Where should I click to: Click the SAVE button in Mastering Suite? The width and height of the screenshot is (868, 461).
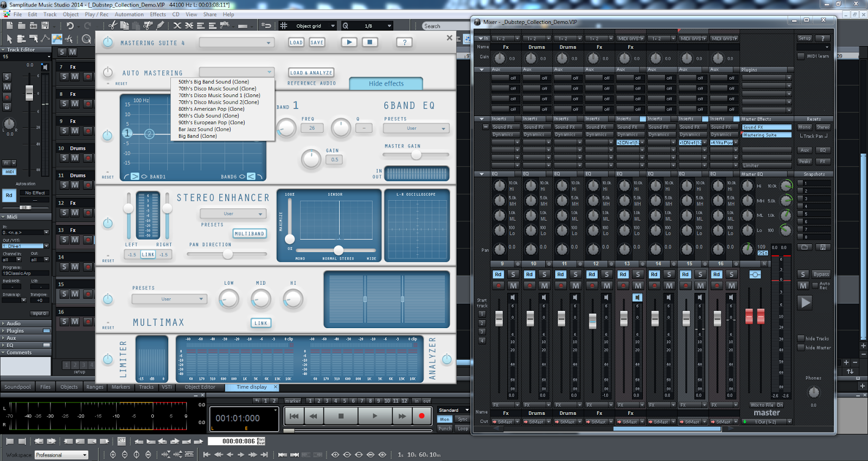pos(317,42)
